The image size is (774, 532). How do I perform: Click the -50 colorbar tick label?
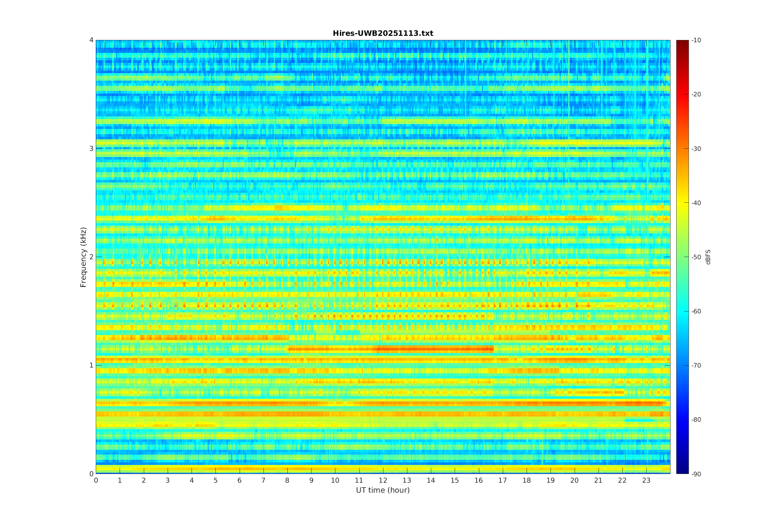696,257
